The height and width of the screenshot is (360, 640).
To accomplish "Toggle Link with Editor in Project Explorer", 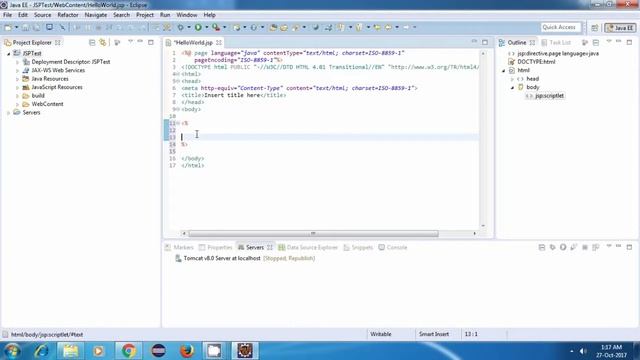I will coord(103,42).
